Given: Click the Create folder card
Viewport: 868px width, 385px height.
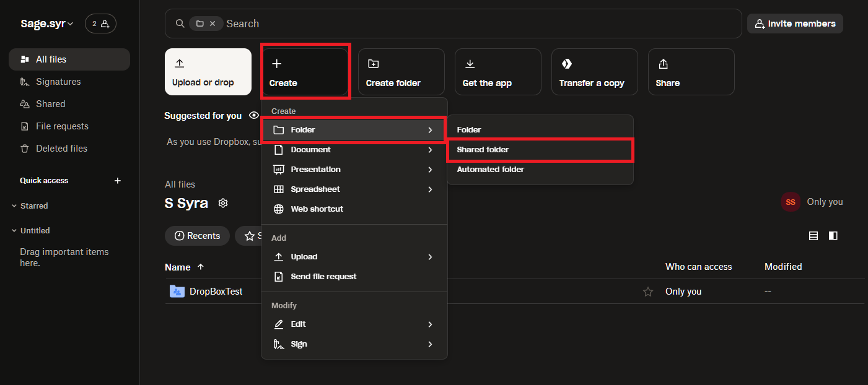Looking at the screenshot, I should coord(401,72).
